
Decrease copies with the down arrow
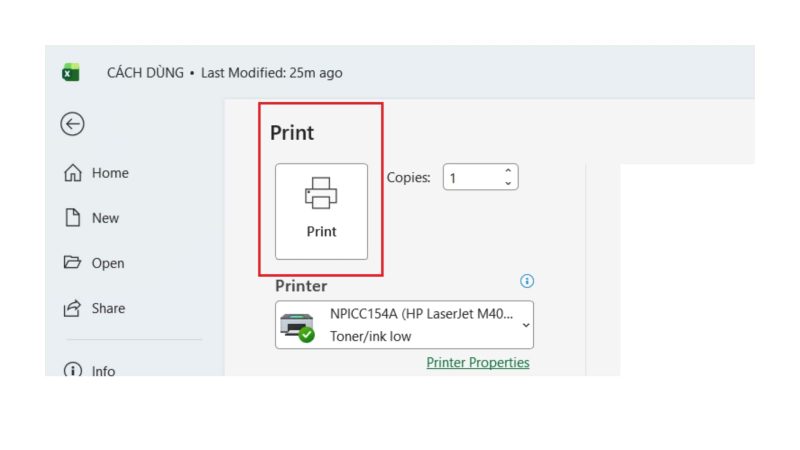[x=508, y=183]
